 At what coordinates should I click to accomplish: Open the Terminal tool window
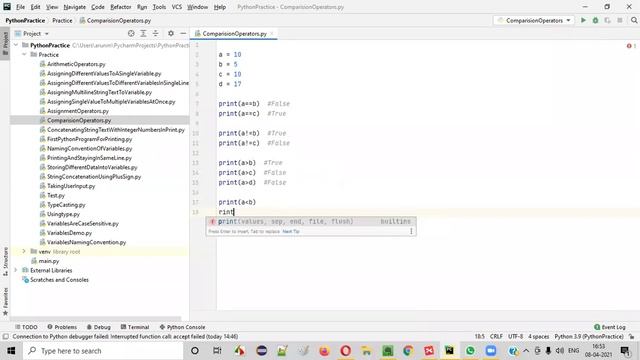[135, 327]
